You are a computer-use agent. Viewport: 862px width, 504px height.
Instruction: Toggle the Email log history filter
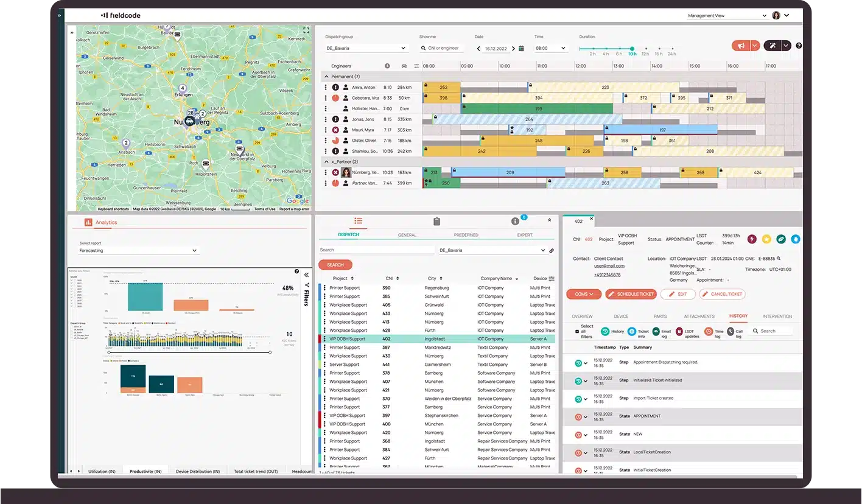pyautogui.click(x=656, y=331)
